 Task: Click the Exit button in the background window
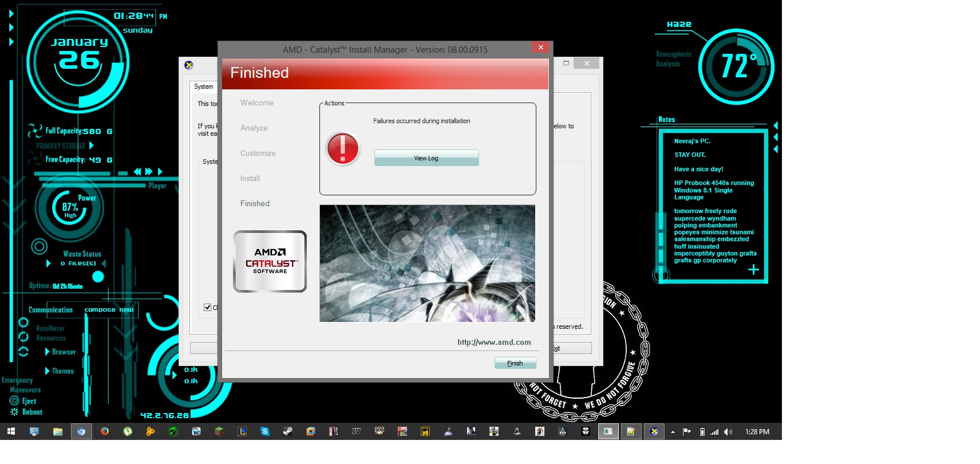(572, 348)
